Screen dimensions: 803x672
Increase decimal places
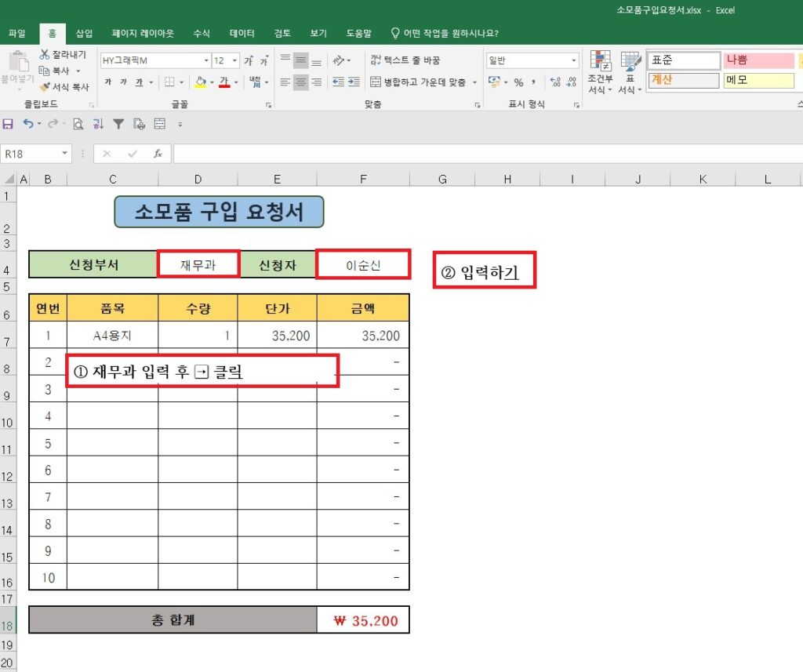point(556,82)
